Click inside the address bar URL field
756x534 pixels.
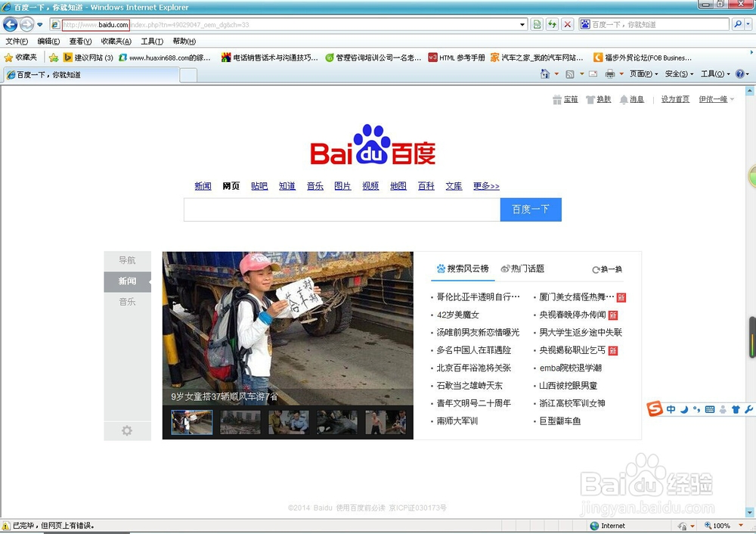[284, 25]
